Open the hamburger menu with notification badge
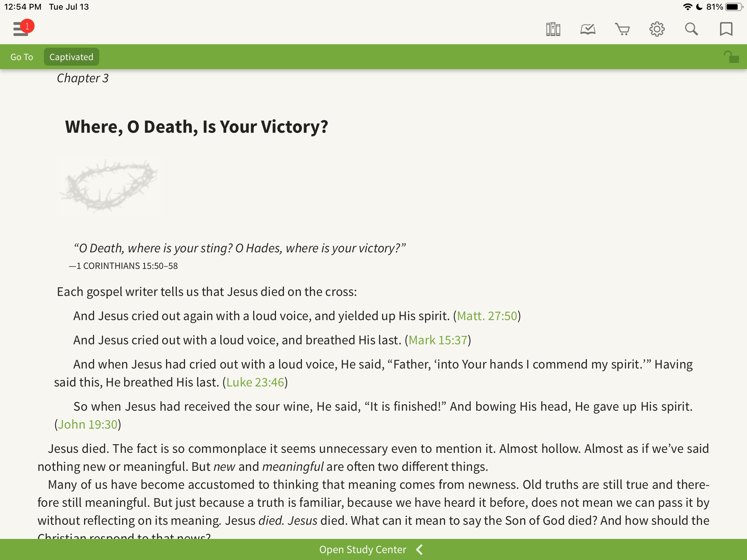747x560 pixels. tap(20, 29)
